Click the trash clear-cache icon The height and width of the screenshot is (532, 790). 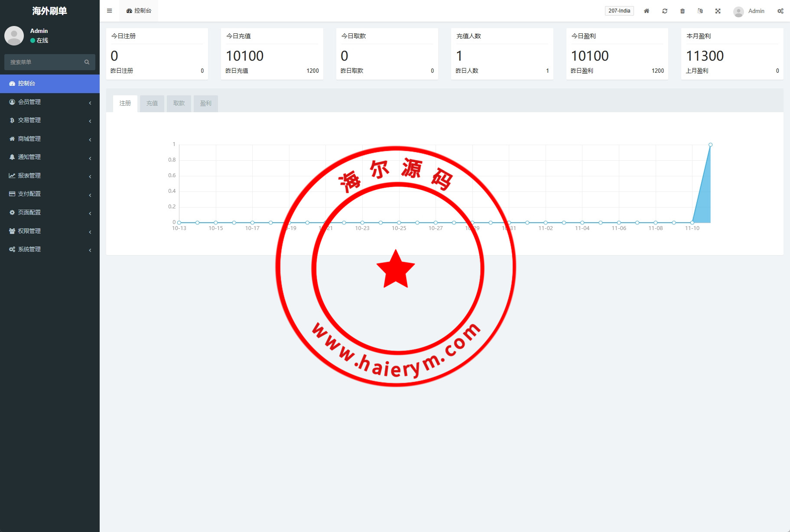(682, 11)
